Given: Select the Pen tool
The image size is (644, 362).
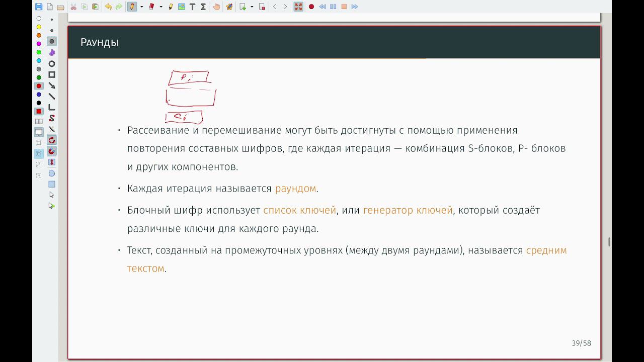Looking at the screenshot, I should pos(132,7).
